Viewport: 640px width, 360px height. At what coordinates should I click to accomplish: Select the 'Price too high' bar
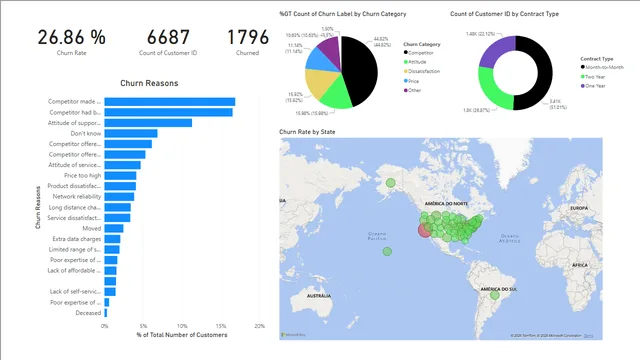pyautogui.click(x=120, y=176)
